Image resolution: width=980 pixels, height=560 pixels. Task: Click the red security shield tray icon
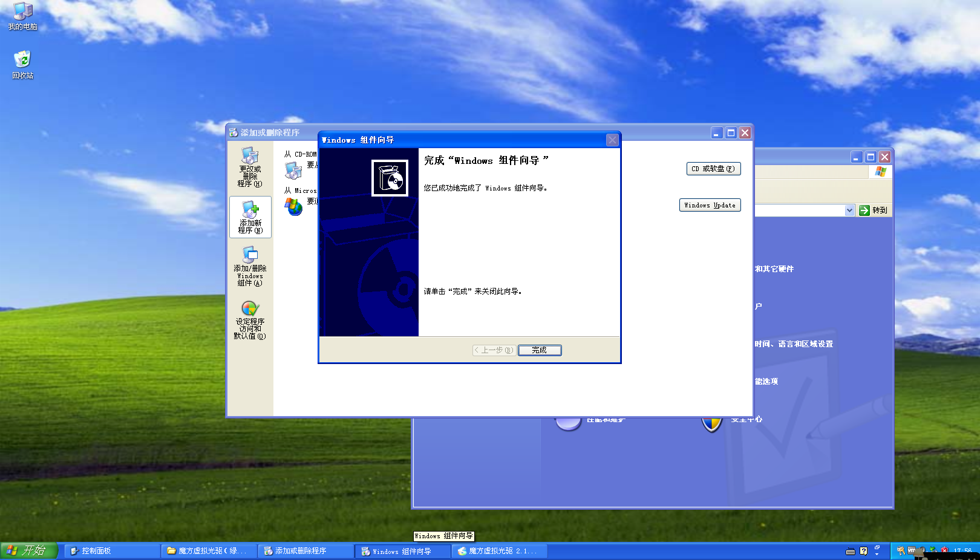pyautogui.click(x=944, y=550)
